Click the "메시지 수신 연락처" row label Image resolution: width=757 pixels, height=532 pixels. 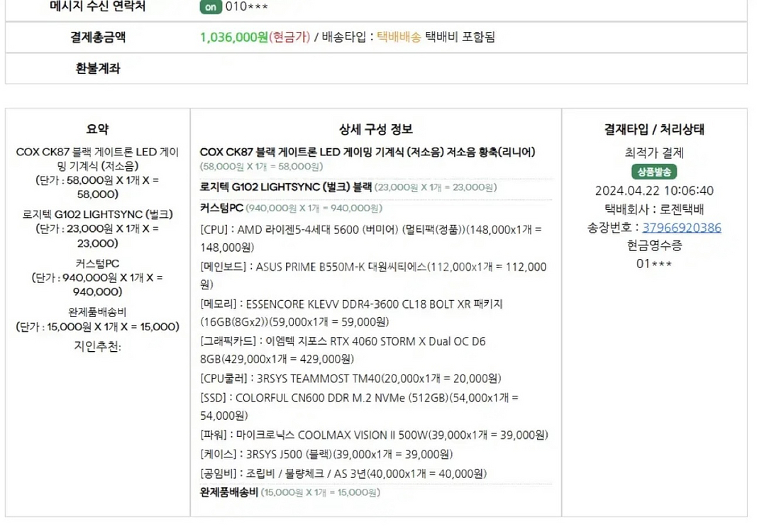pyautogui.click(x=97, y=6)
